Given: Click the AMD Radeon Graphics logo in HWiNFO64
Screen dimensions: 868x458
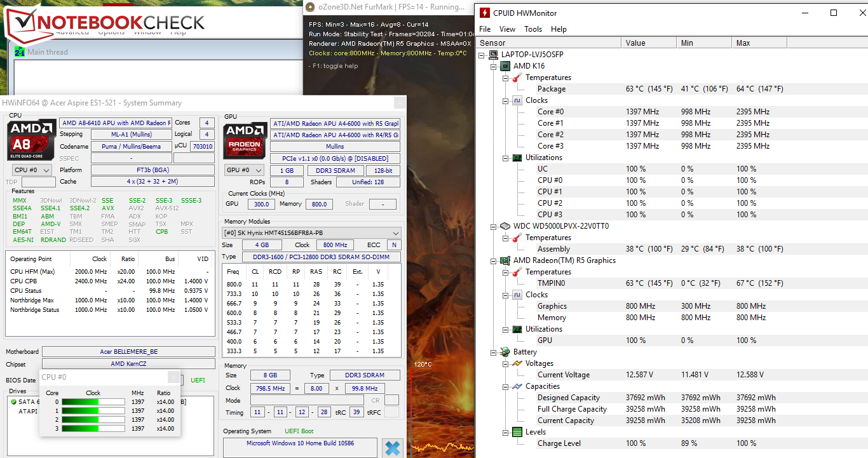Looking at the screenshot, I should [x=244, y=141].
